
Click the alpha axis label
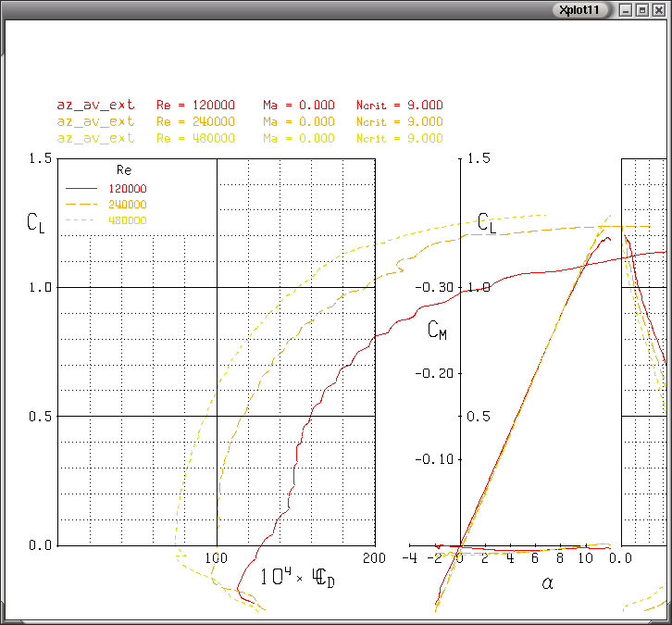[547, 583]
